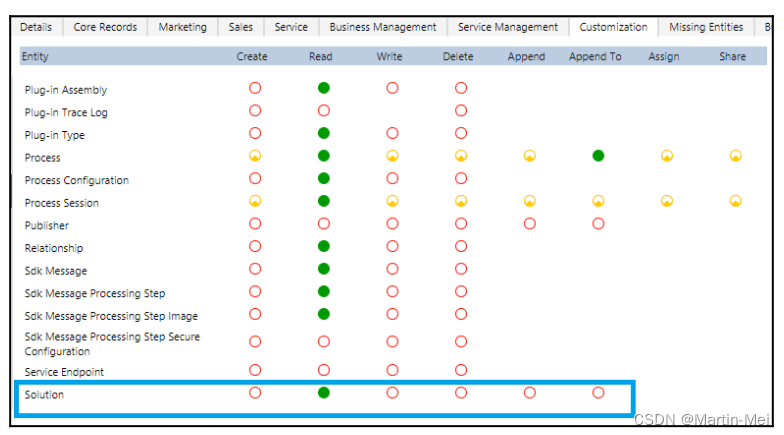Click the Assign column header
Screen dimensions: 784x435
pos(664,56)
